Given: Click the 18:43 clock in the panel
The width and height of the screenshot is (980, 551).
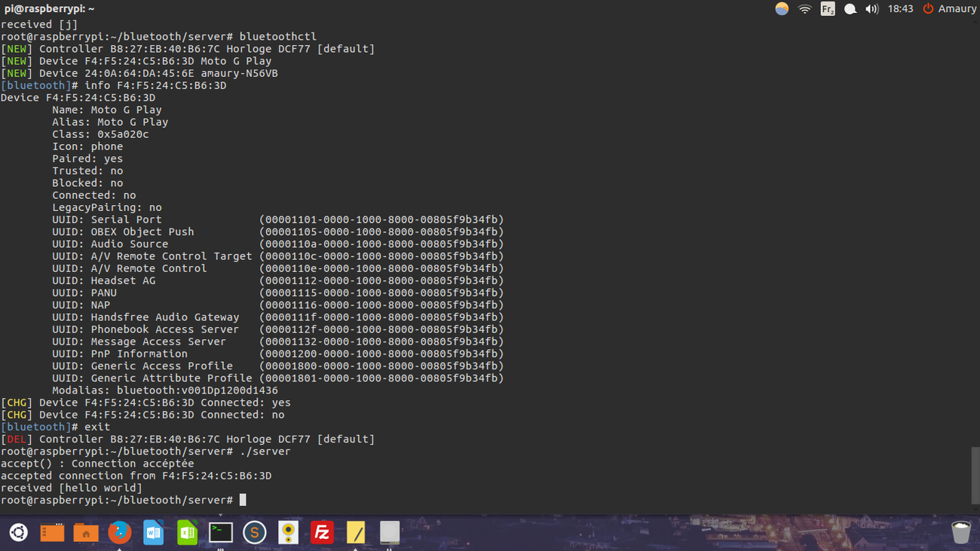Looking at the screenshot, I should (x=900, y=9).
